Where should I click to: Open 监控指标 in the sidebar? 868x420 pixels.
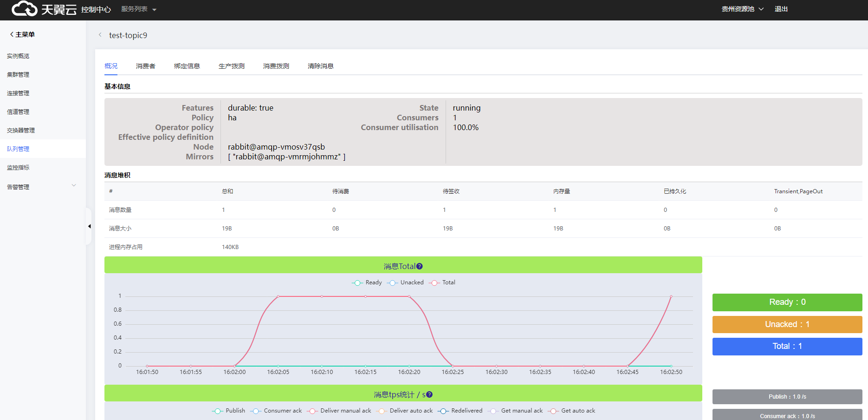18,167
